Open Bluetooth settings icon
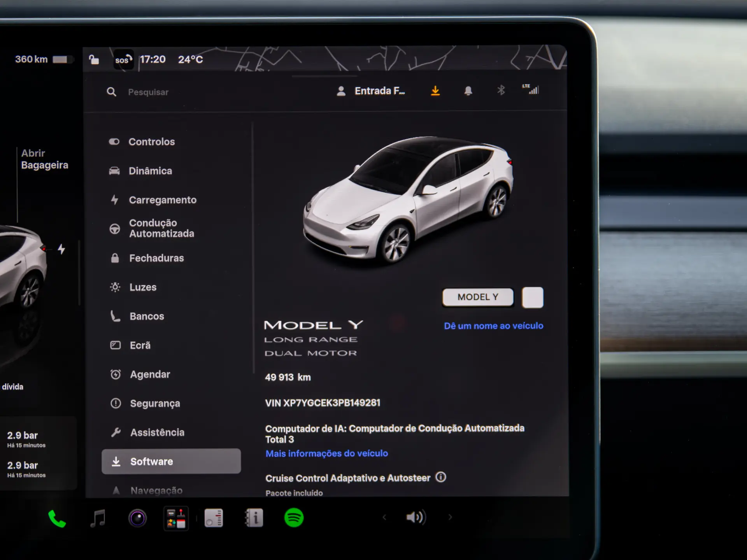The image size is (747, 560). [501, 91]
